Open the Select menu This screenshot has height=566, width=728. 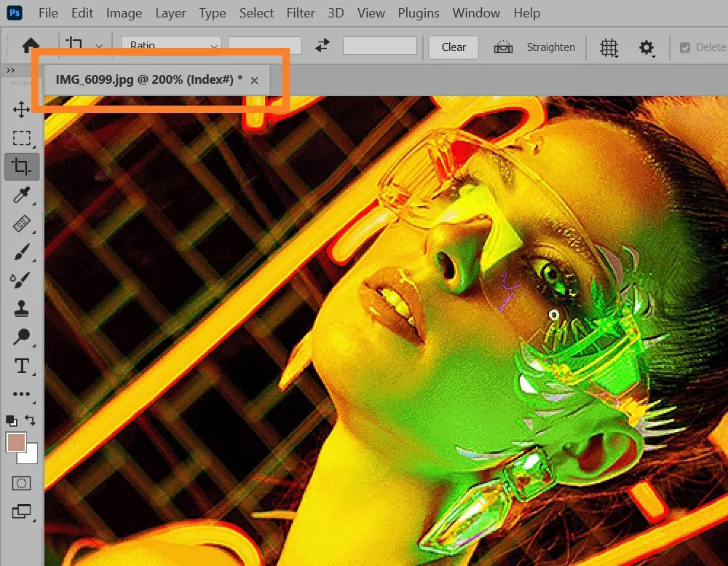256,13
